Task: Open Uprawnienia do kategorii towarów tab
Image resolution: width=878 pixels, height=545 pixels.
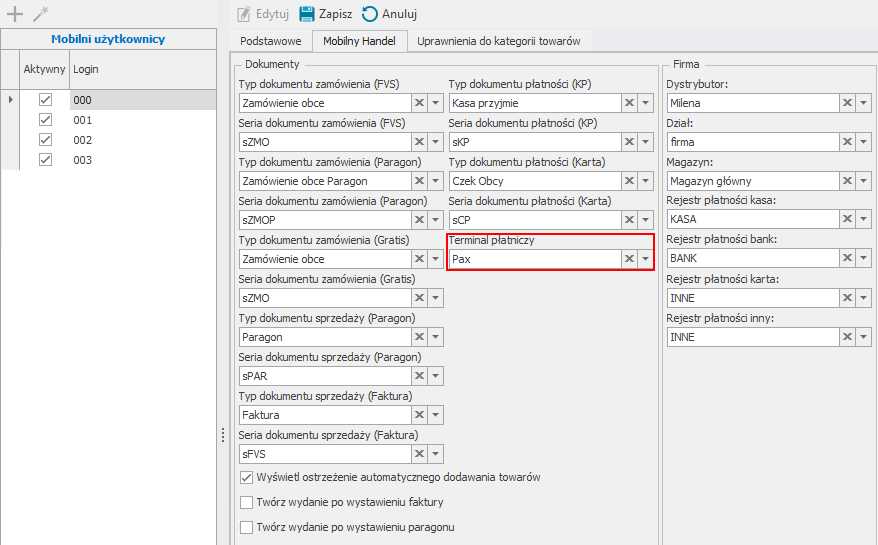Action: [498, 41]
